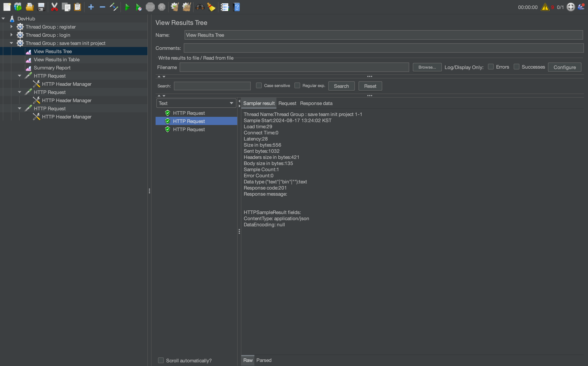588x366 pixels.
Task: Toggle the Case sensitive checkbox
Action: tap(259, 85)
